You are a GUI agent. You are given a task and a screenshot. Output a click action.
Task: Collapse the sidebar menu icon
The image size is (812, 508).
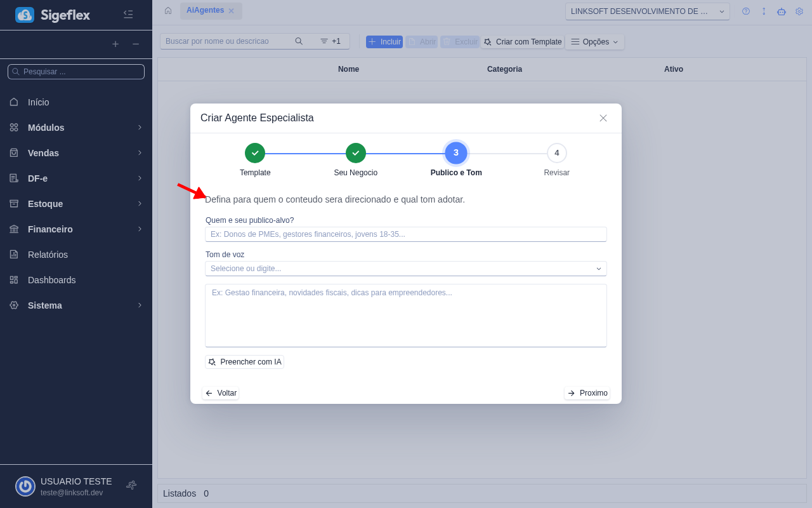[128, 15]
